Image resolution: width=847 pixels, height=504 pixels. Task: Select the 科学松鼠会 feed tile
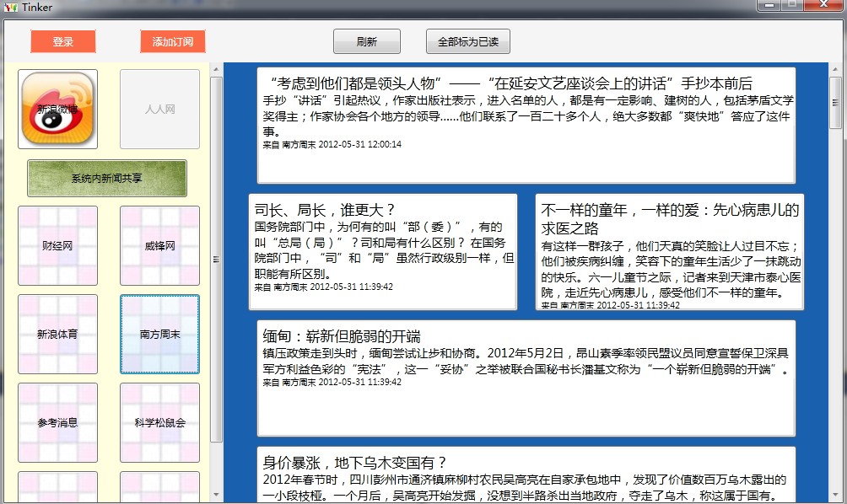(160, 422)
